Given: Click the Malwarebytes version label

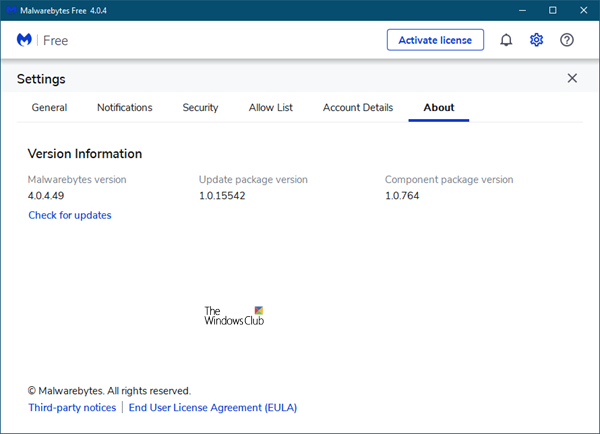Looking at the screenshot, I should coord(77,179).
